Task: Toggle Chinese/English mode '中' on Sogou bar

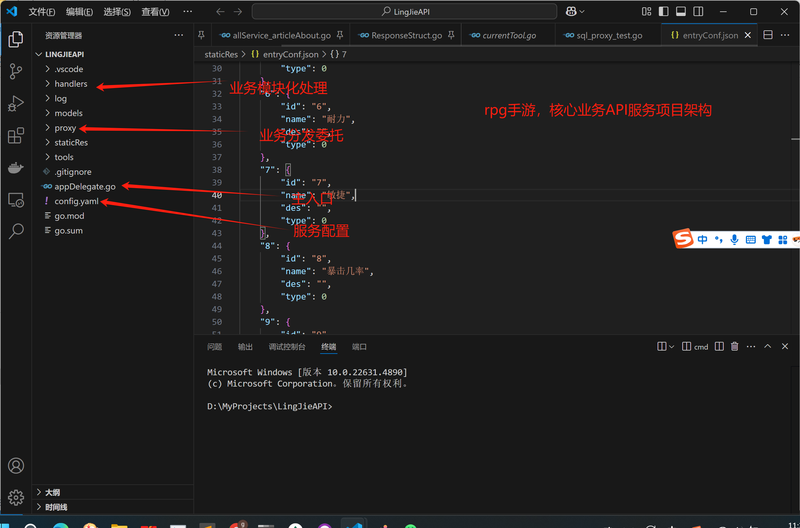Action: point(703,239)
